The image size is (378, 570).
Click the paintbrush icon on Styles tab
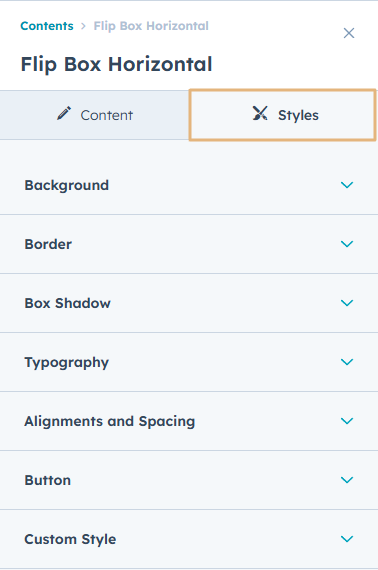point(260,113)
